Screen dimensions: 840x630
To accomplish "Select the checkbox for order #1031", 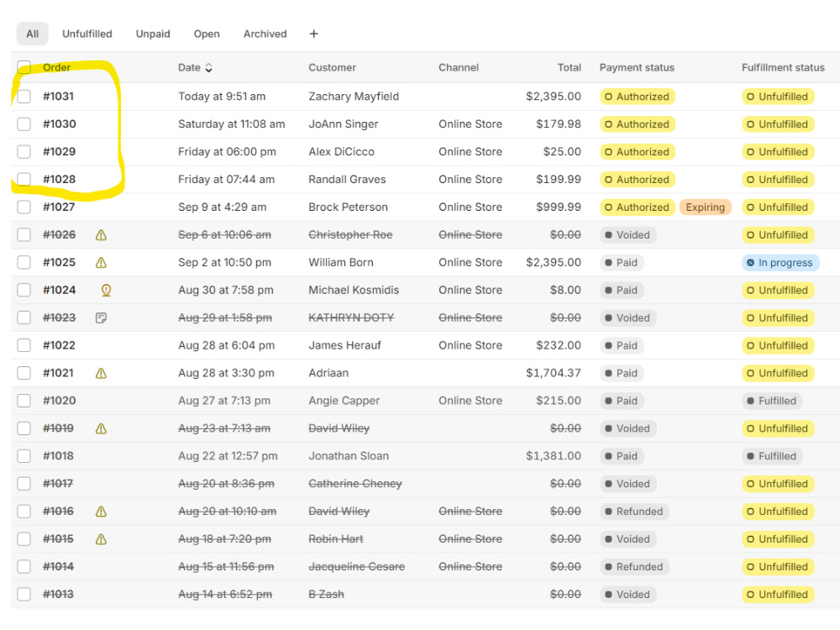I will pos(24,97).
